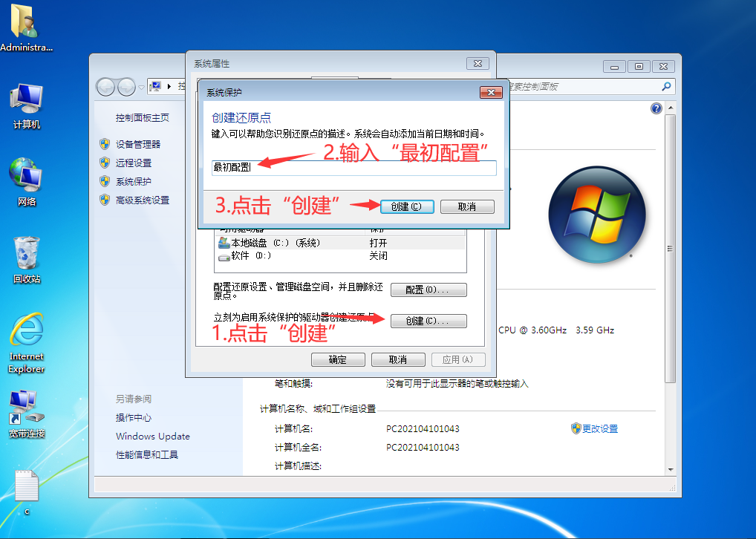Open the blue help question mark icon

656,108
